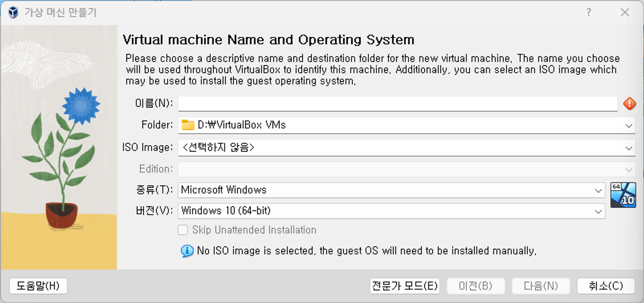The height and width of the screenshot is (303, 644).
Task: Click the VirtualBox logo in title bar
Action: [13, 12]
